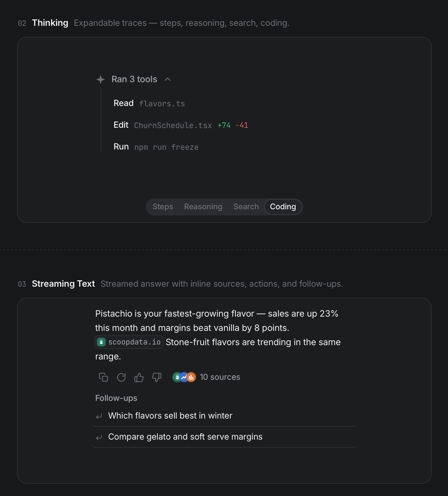View the 10 sources list
448x496 pixels.
(220, 377)
